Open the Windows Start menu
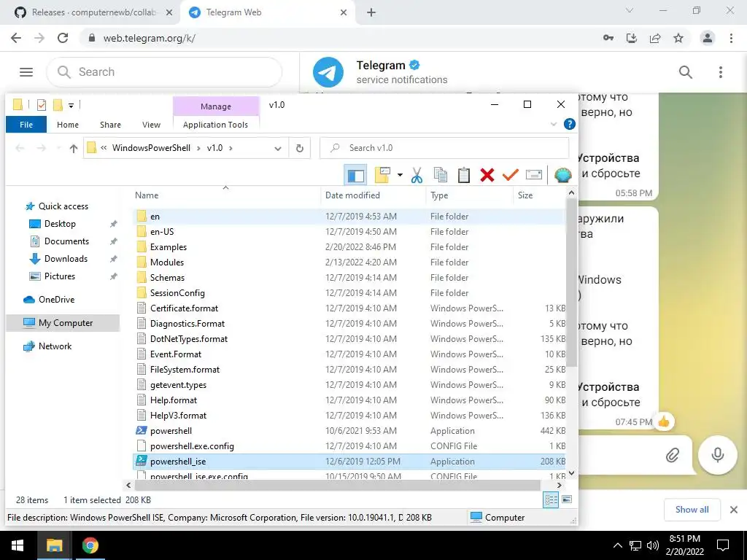The width and height of the screenshot is (747, 560). pos(18,545)
